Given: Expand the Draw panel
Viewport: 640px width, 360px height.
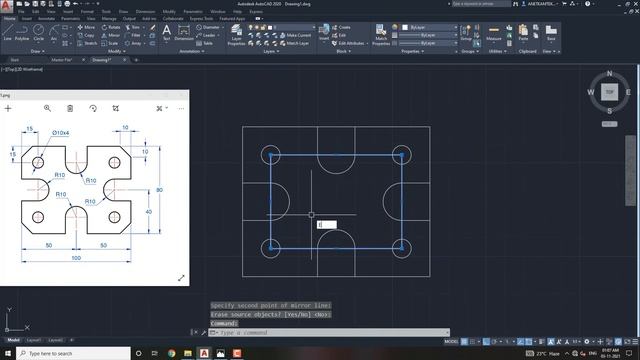Looking at the screenshot, I should [38, 51].
